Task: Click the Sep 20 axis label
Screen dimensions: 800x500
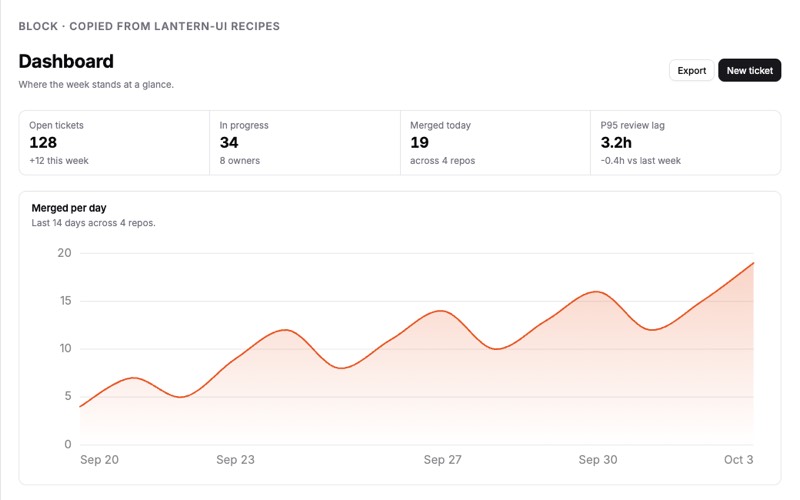Action: point(99,460)
